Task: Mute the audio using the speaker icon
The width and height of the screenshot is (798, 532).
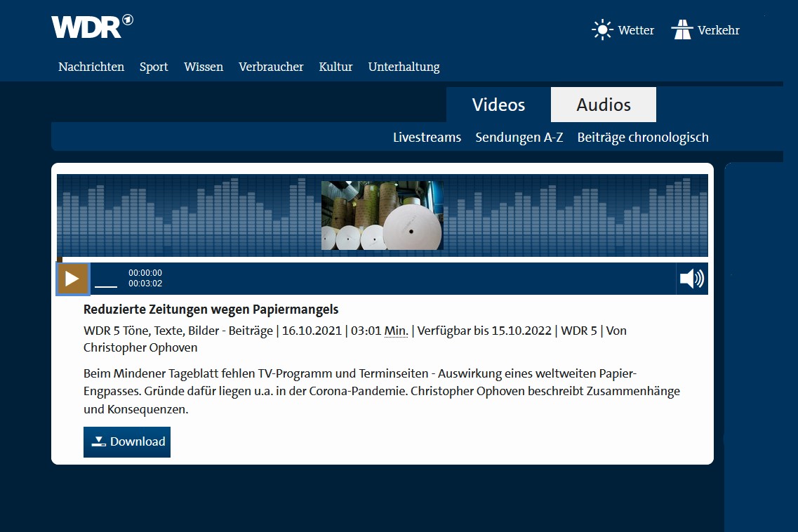Action: coord(691,279)
